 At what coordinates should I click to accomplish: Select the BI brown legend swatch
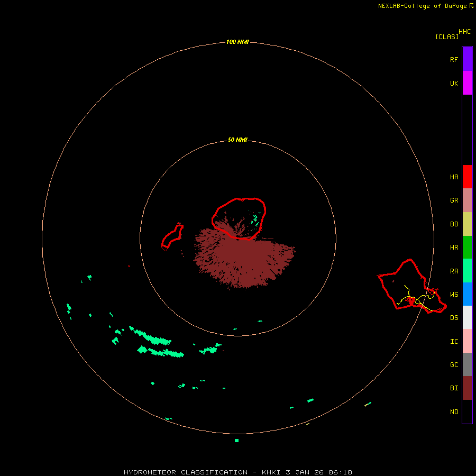point(467,388)
